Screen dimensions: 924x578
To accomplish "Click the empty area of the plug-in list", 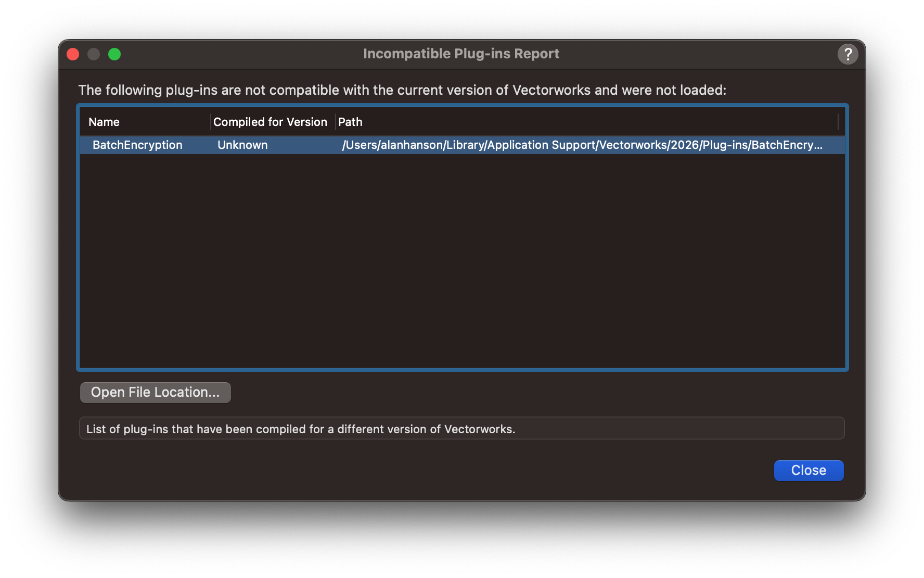I will point(462,260).
